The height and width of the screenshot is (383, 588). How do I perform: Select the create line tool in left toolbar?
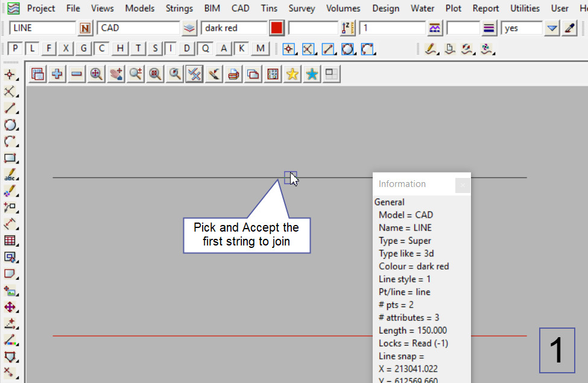click(x=10, y=109)
